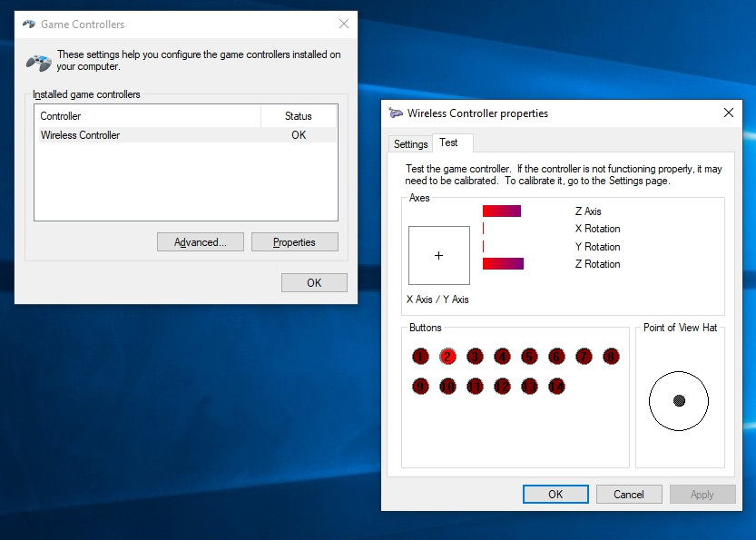Switch to the Settings tab
This screenshot has width=756, height=540.
coord(410,144)
